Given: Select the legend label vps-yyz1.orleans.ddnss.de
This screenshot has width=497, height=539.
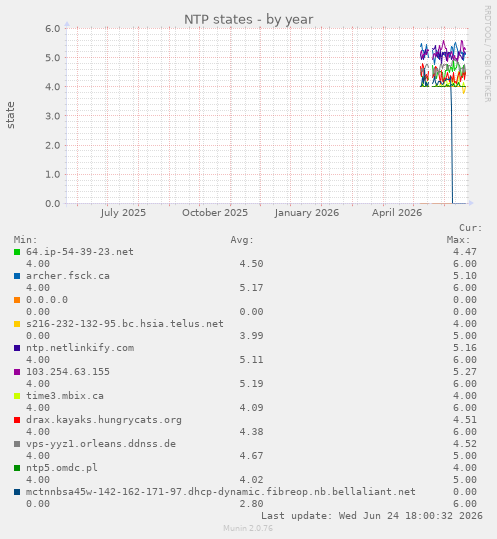Looking at the screenshot, I should coord(101,444).
